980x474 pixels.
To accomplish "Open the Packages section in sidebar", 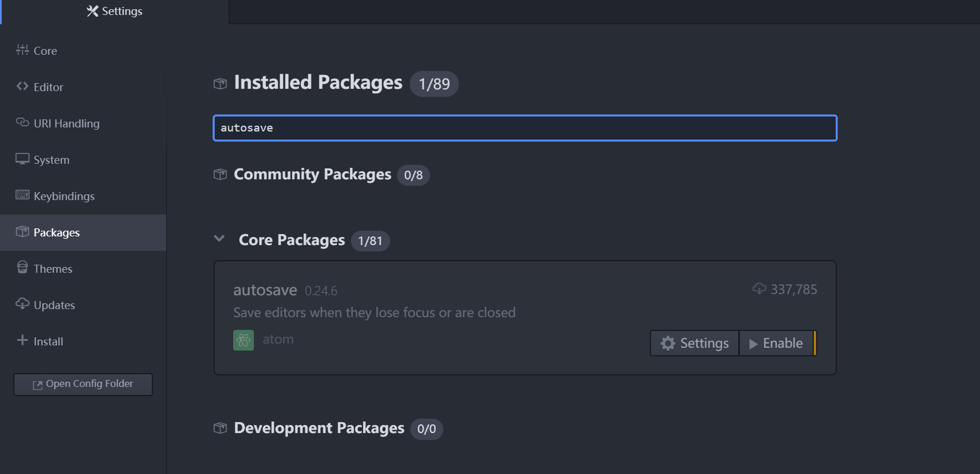I will click(x=57, y=232).
